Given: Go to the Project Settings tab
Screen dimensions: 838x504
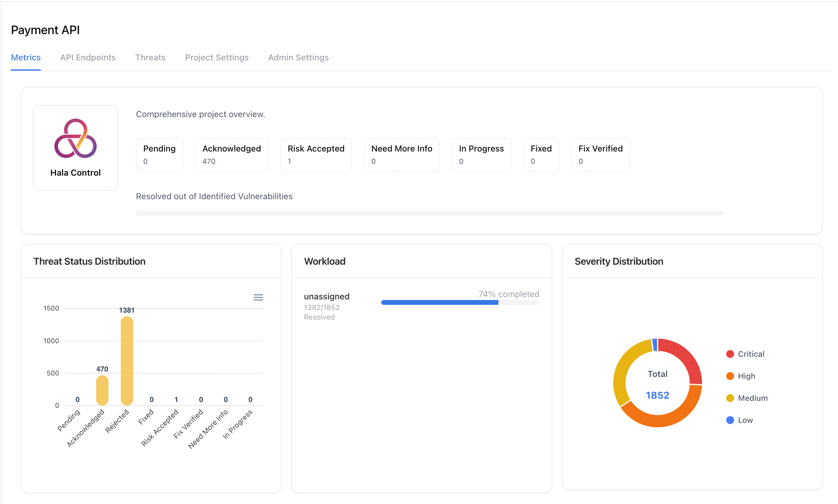Looking at the screenshot, I should click(x=217, y=57).
